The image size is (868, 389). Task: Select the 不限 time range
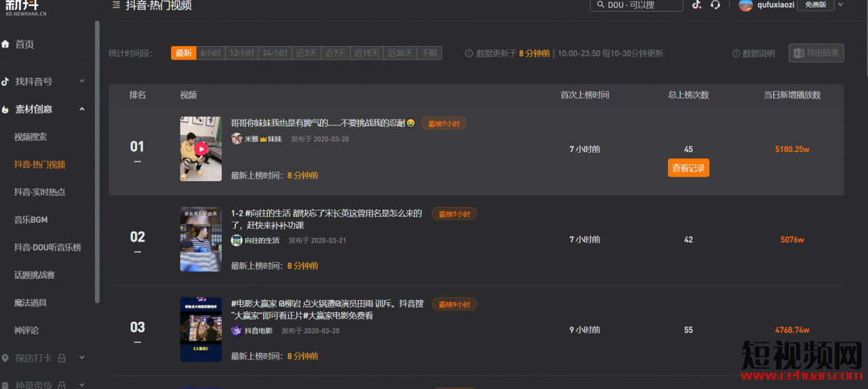point(429,53)
